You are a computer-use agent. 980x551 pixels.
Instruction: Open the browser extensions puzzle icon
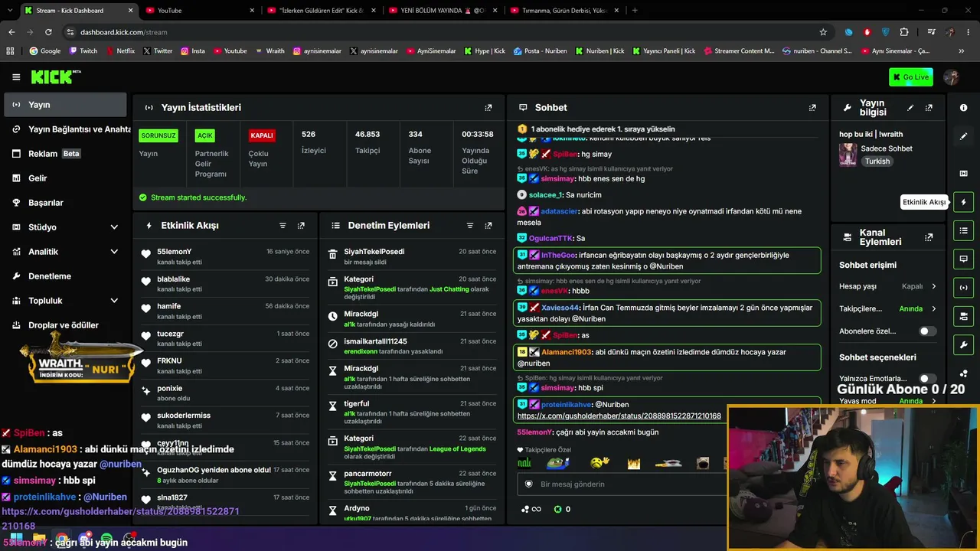(904, 32)
